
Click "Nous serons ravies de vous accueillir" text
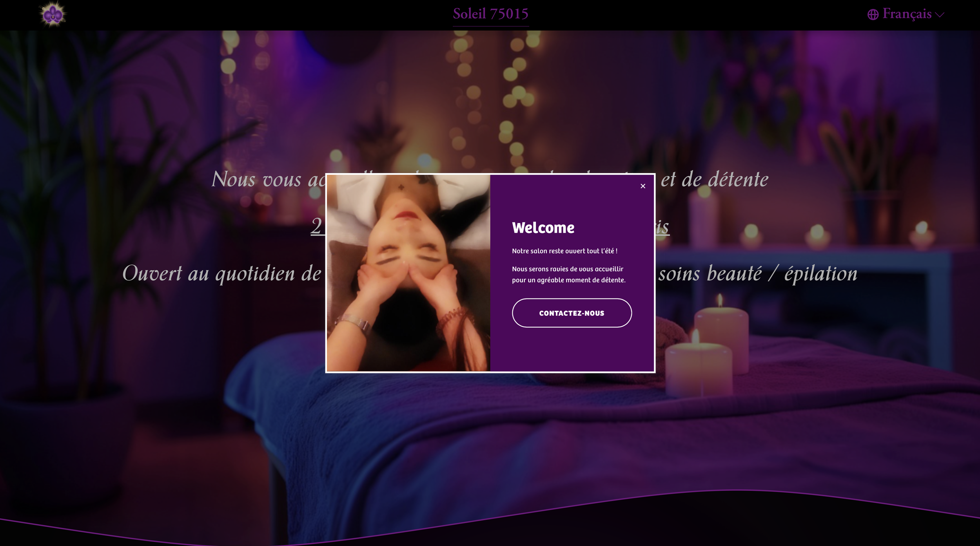pyautogui.click(x=568, y=269)
